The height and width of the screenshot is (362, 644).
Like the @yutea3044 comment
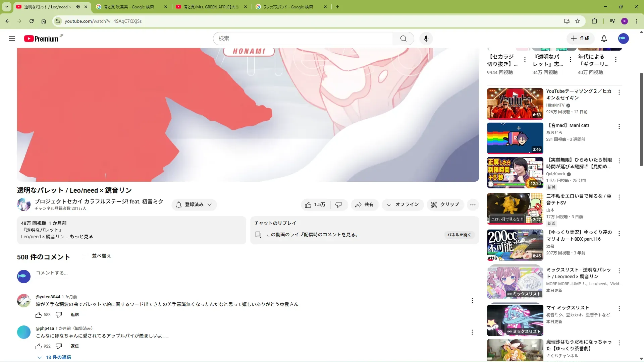[x=39, y=315]
